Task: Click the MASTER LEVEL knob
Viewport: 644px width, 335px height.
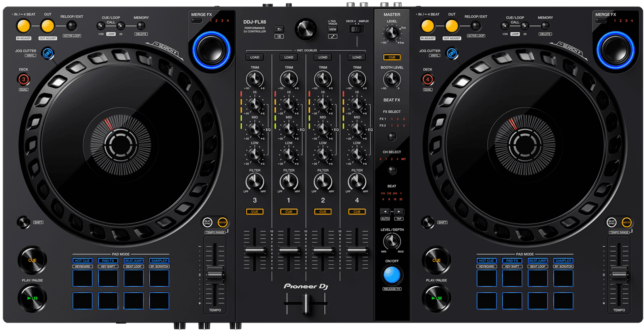Action: coord(392,33)
